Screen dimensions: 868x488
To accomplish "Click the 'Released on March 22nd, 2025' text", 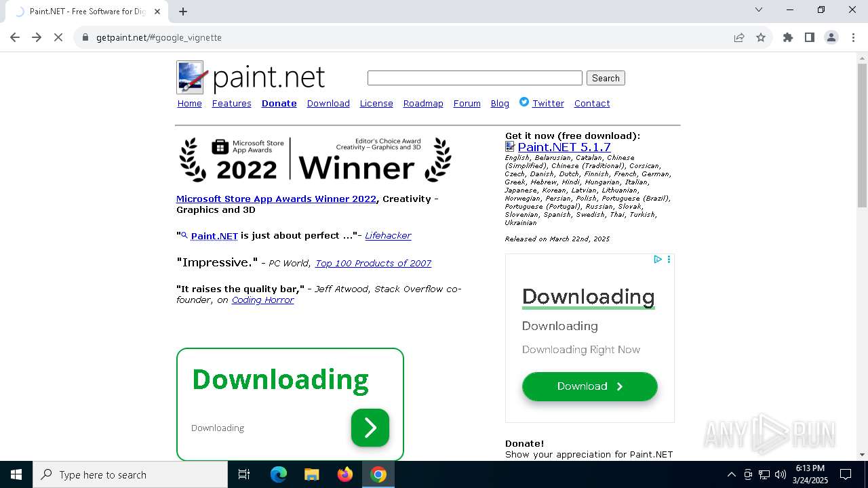I will click(x=557, y=239).
